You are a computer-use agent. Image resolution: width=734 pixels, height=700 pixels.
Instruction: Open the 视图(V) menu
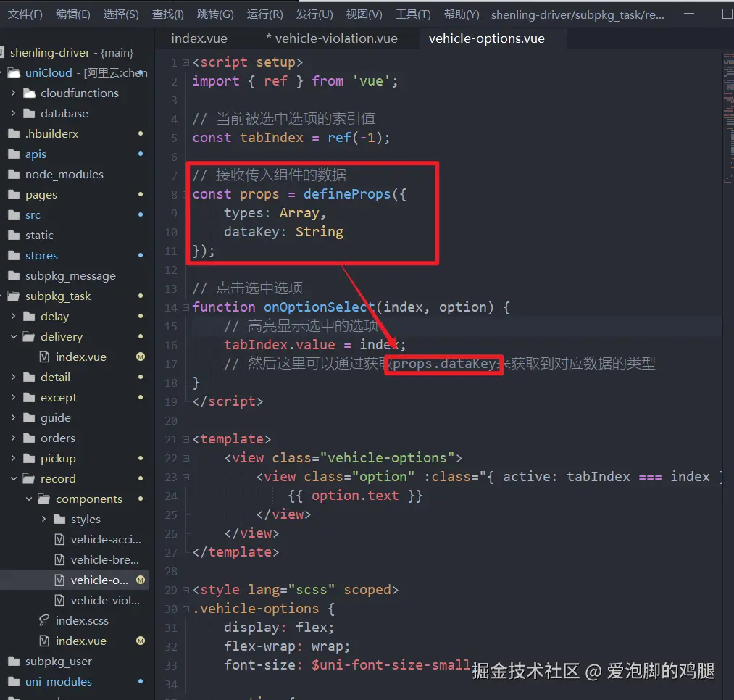coord(364,14)
